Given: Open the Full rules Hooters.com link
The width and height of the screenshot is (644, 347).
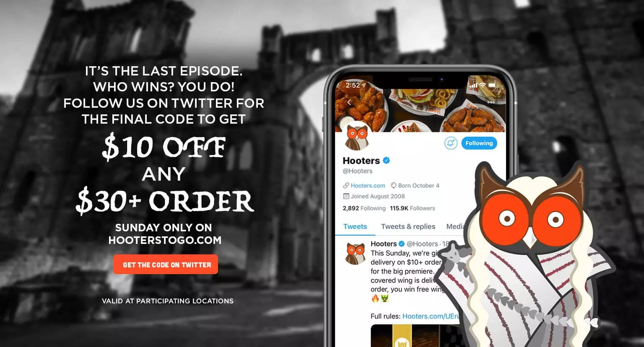Looking at the screenshot, I should pyautogui.click(x=431, y=316).
